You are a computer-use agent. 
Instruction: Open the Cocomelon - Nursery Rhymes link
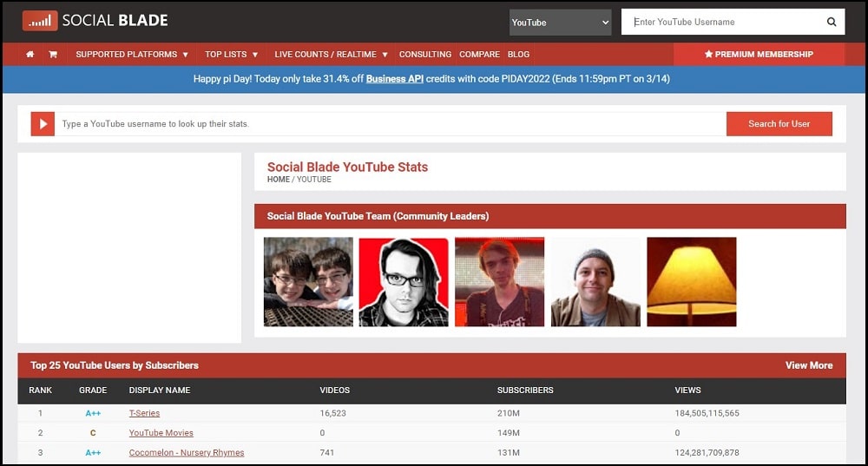point(187,453)
